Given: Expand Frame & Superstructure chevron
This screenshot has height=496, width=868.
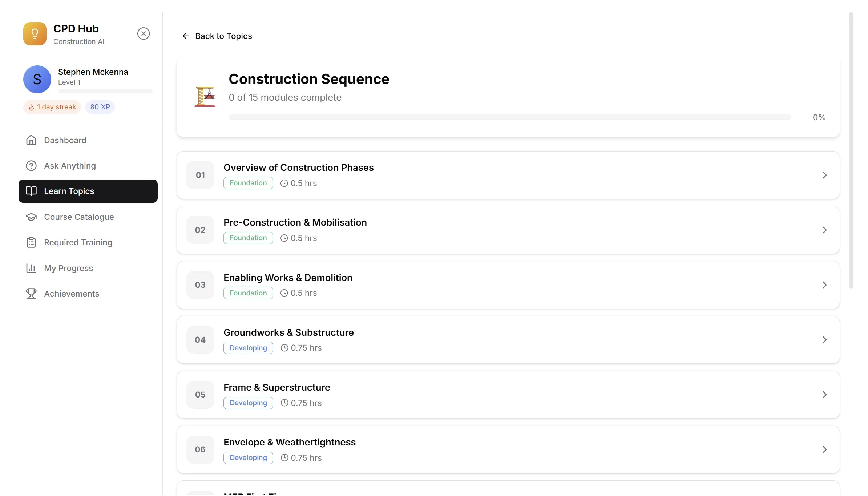Looking at the screenshot, I should click(x=825, y=395).
